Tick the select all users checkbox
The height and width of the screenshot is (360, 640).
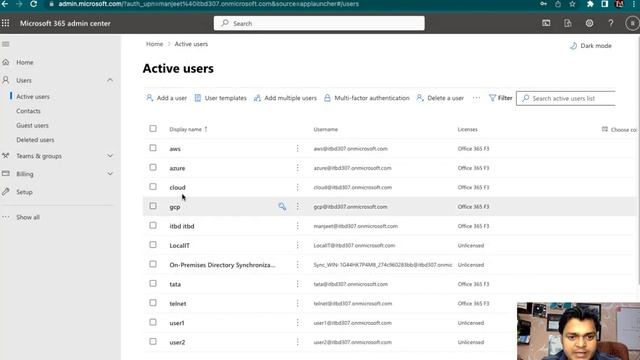pyautogui.click(x=153, y=129)
